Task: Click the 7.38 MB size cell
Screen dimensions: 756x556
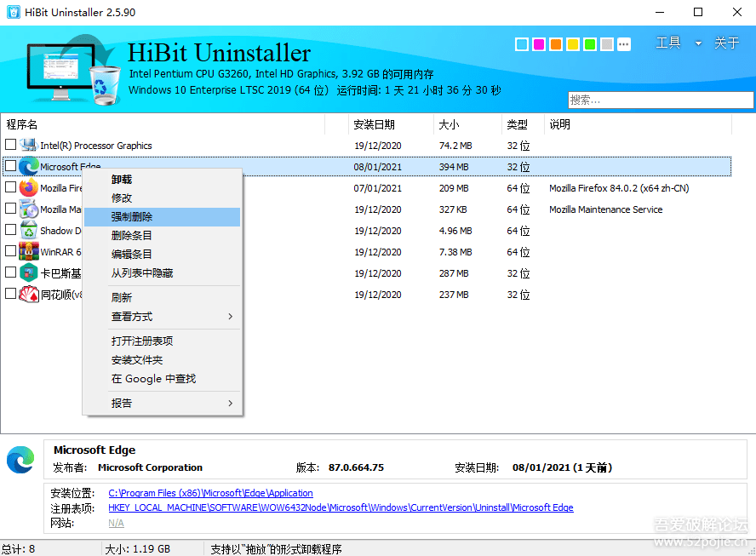Action: [455, 252]
